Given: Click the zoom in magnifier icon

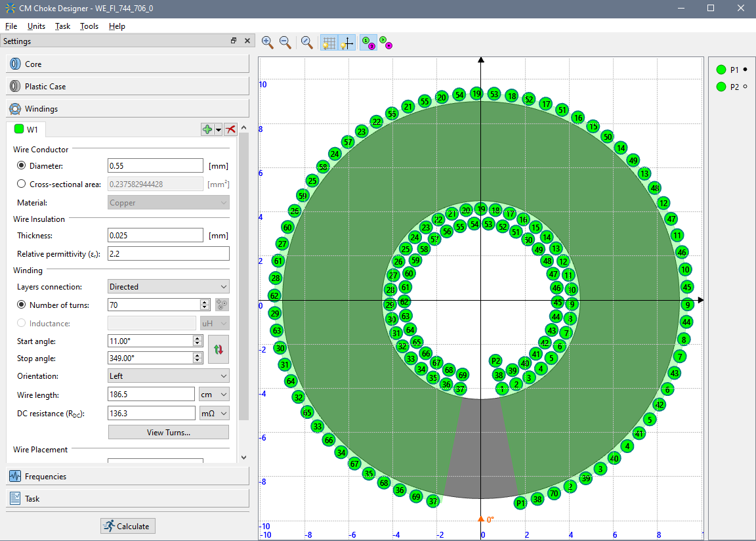Looking at the screenshot, I should (x=268, y=43).
